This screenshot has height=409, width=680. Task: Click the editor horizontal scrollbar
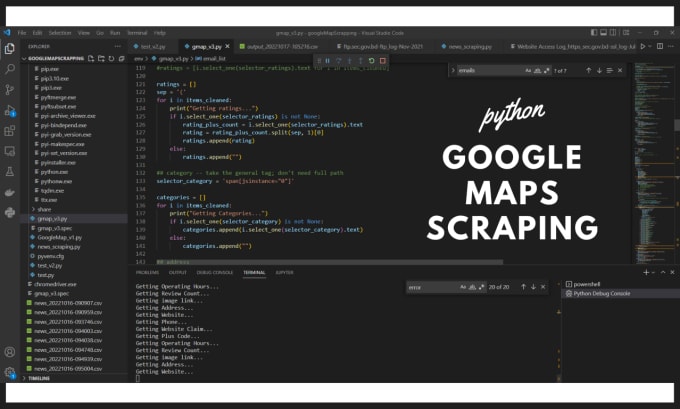coord(330,262)
